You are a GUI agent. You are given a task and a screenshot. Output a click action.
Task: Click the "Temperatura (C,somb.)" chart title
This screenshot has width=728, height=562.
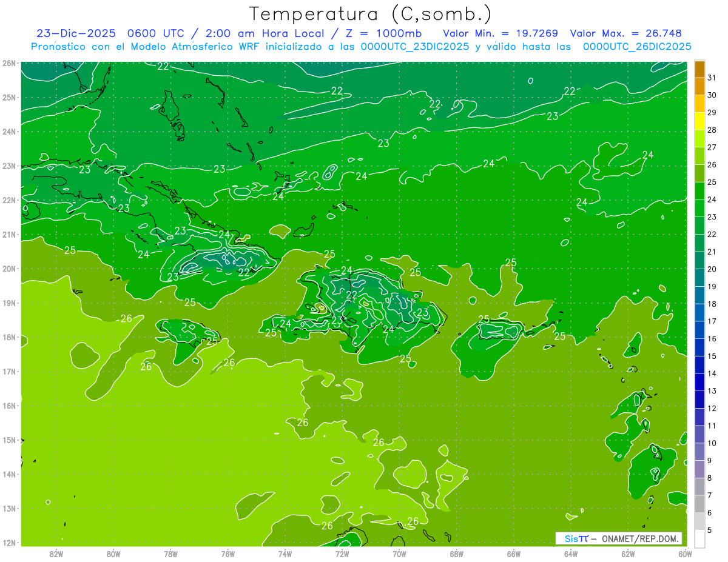point(370,14)
